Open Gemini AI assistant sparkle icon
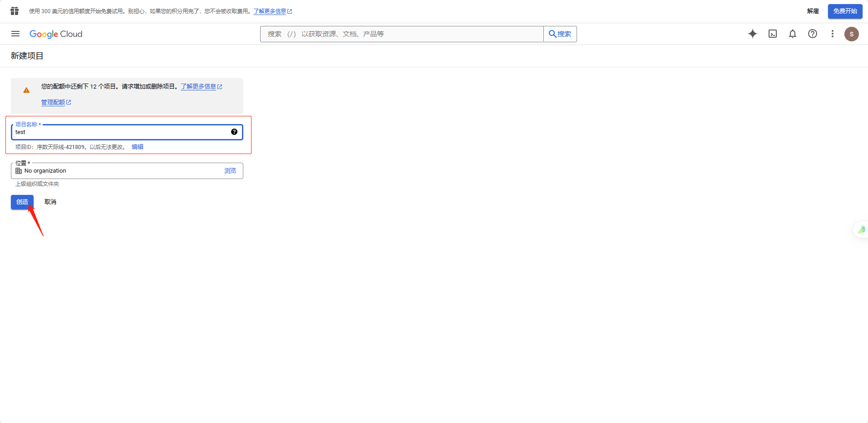Viewport: 868px width, 423px height. (753, 34)
